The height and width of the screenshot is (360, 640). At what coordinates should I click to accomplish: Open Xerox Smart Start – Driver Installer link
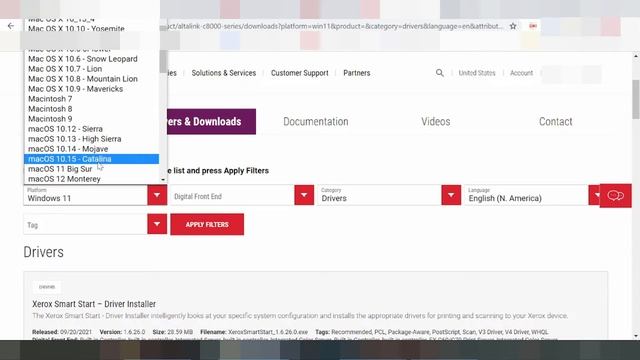coord(94,304)
